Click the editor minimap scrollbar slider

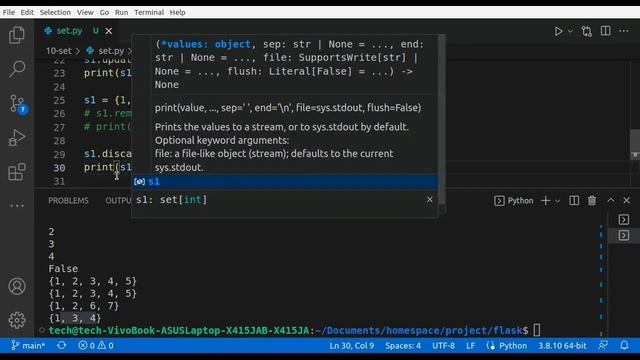[x=635, y=144]
